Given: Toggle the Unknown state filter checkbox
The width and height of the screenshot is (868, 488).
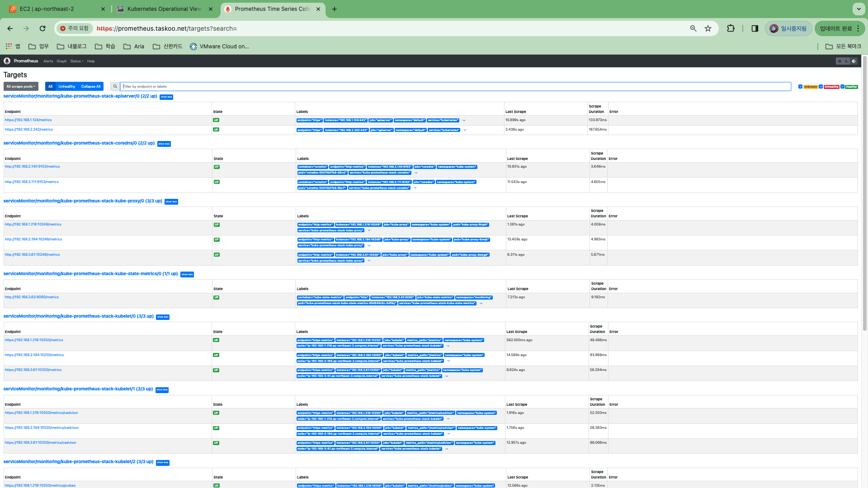Looking at the screenshot, I should point(800,87).
